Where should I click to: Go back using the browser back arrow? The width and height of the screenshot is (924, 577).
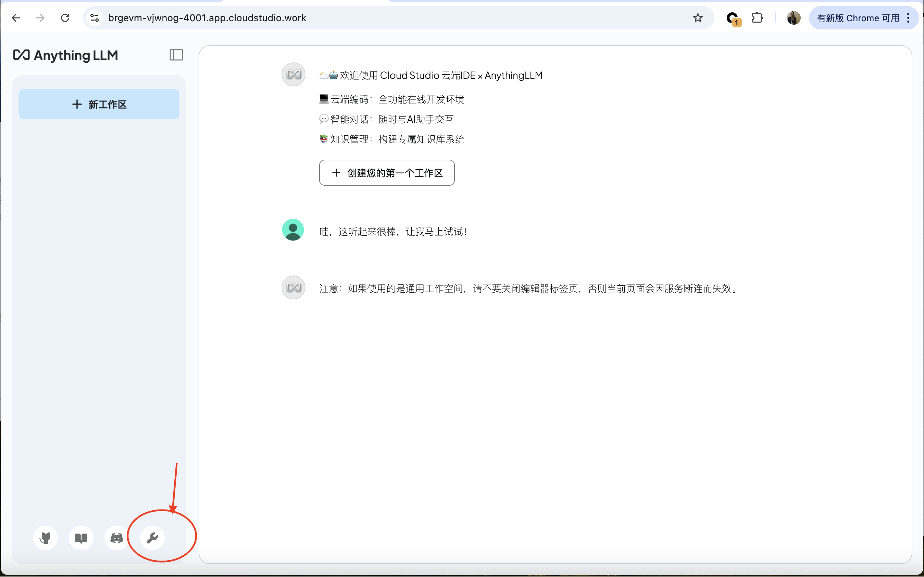coord(16,18)
